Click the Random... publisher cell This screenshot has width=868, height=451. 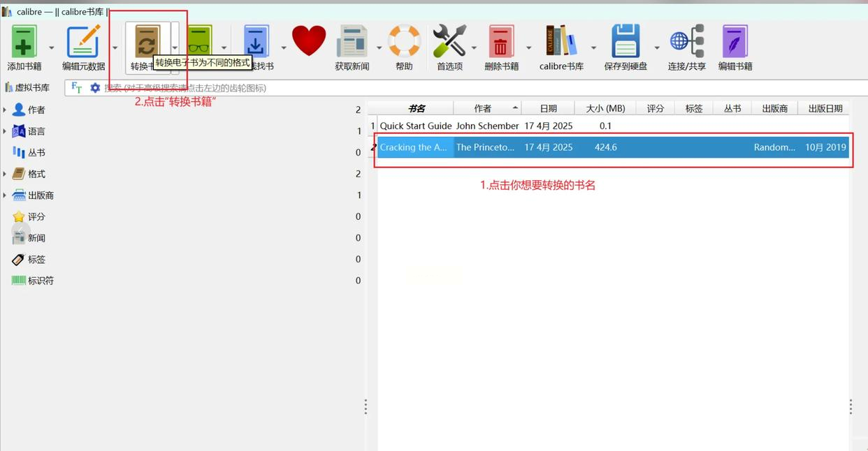[774, 147]
